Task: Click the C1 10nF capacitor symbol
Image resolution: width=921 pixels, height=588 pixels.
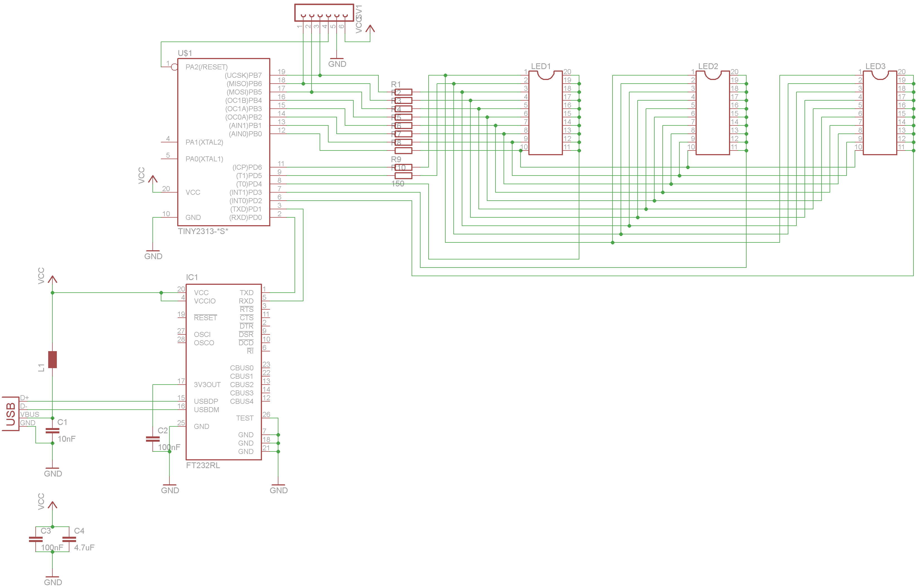Action: pyautogui.click(x=52, y=431)
